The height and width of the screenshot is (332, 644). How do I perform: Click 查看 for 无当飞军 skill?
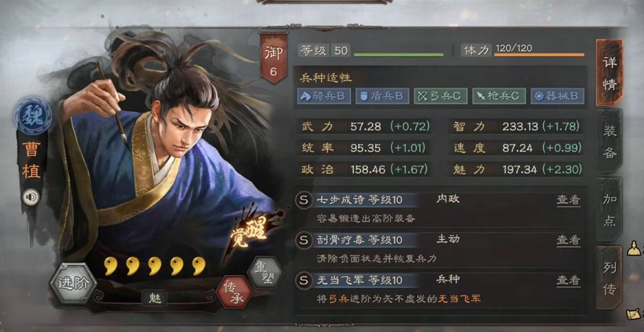569,280
